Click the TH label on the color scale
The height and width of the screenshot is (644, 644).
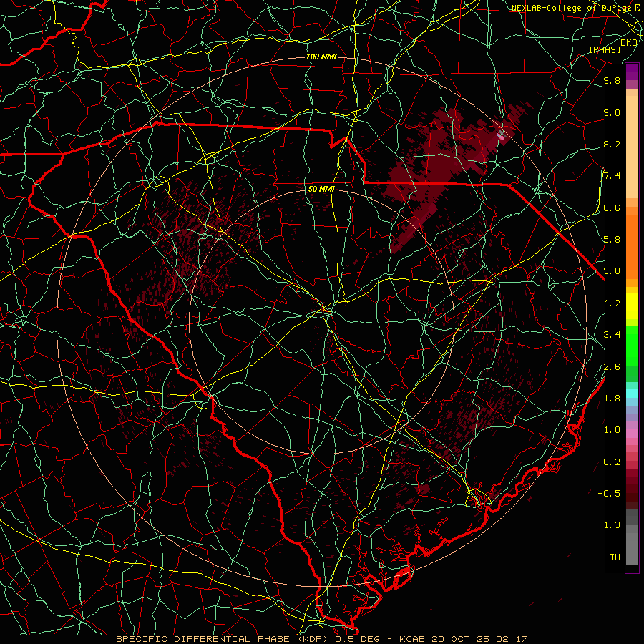coord(615,557)
